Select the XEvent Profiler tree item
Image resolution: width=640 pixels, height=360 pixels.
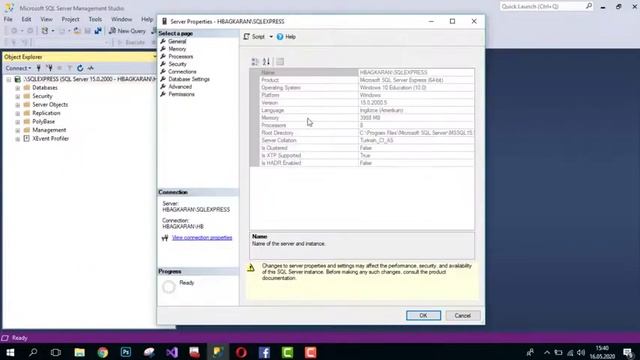(x=50, y=139)
